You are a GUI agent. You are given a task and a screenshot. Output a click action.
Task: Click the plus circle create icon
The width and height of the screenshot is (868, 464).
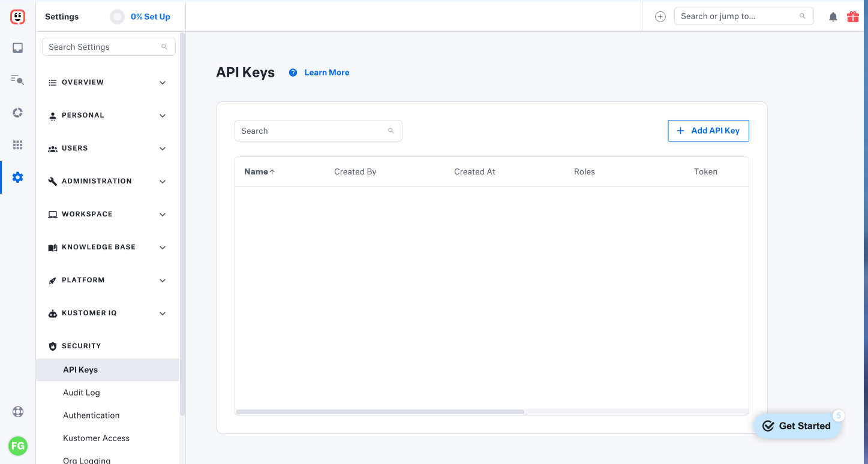tap(660, 17)
